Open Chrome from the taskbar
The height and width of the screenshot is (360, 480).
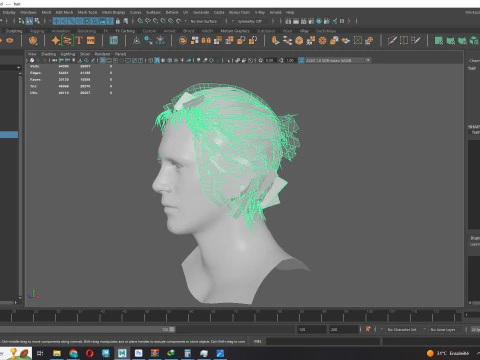pyautogui.click(x=73, y=353)
